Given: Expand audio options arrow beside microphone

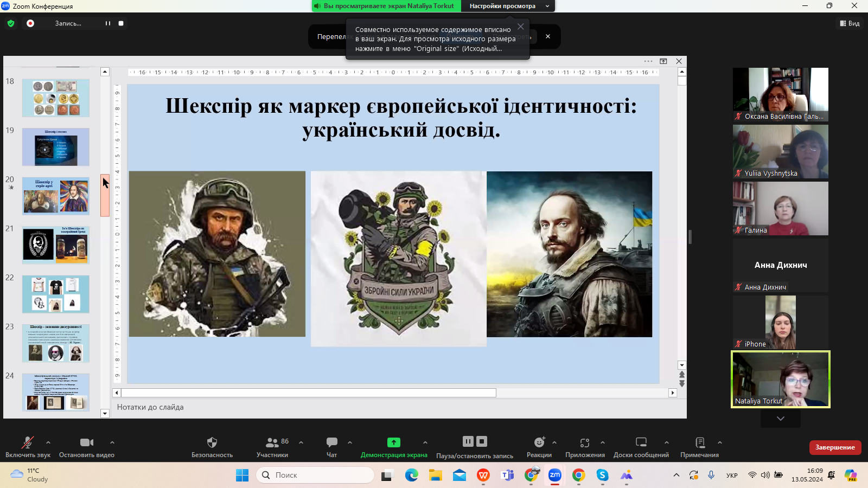Looking at the screenshot, I should [x=48, y=442].
